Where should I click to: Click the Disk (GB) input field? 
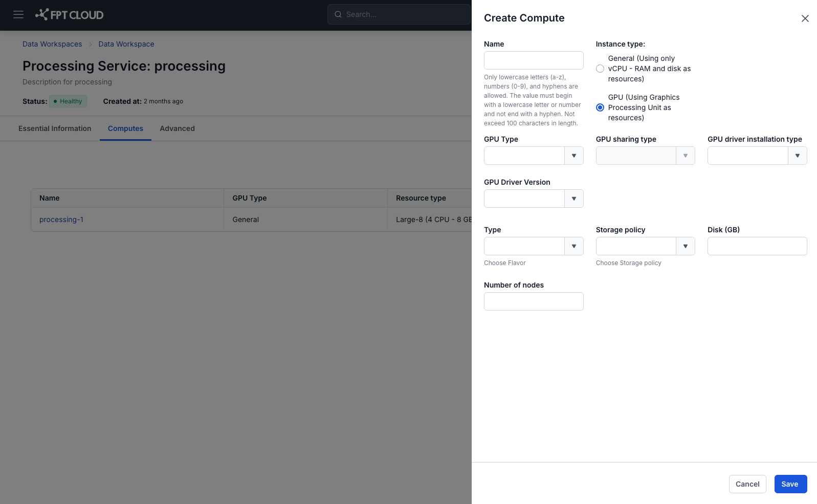coord(757,246)
